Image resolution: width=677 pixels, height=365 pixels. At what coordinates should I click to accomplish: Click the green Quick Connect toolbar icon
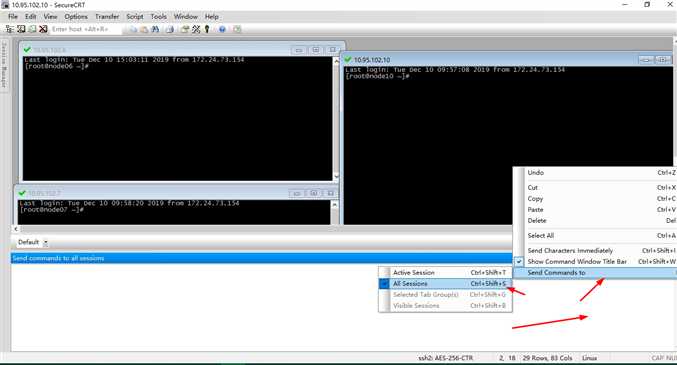pos(32,29)
